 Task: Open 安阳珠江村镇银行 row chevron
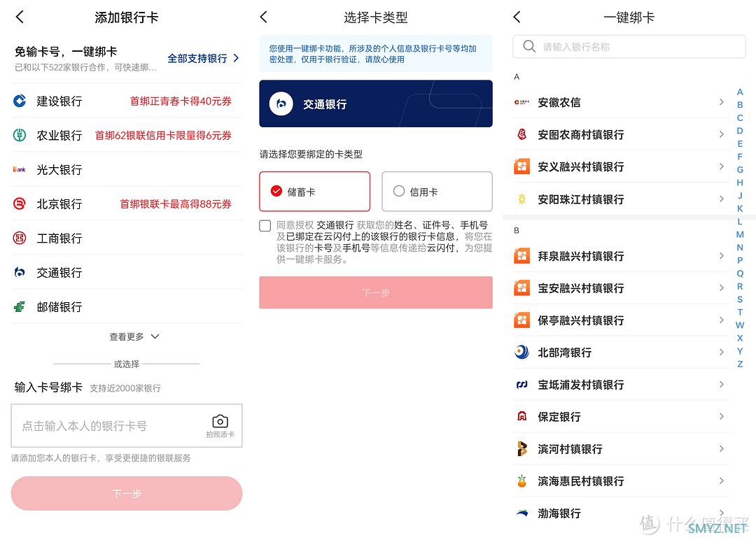click(721, 199)
